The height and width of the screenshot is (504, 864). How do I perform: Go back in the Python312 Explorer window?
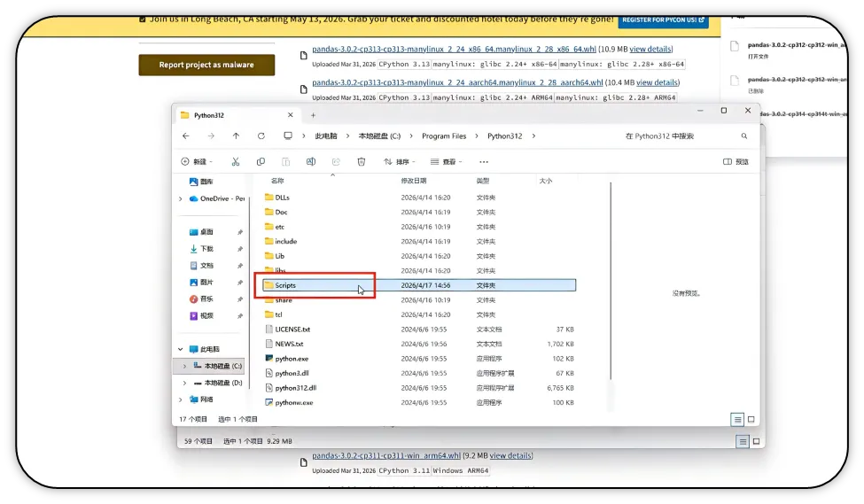tap(186, 136)
